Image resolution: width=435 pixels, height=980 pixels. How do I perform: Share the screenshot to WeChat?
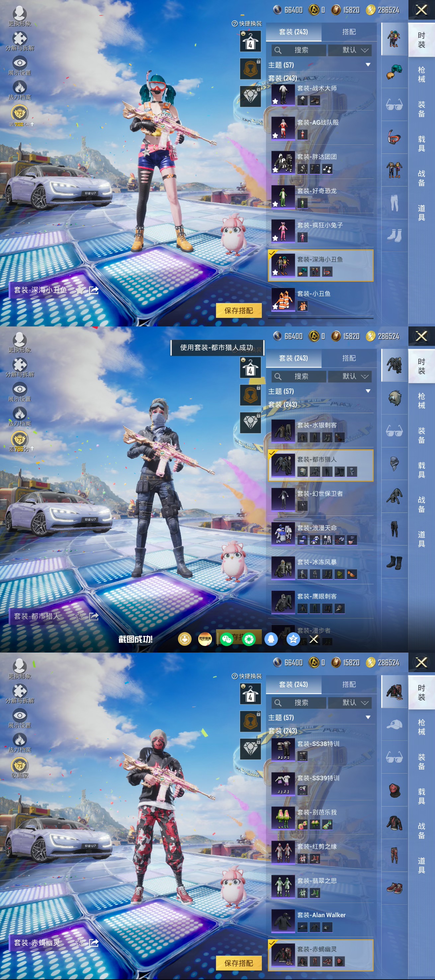[x=227, y=639]
